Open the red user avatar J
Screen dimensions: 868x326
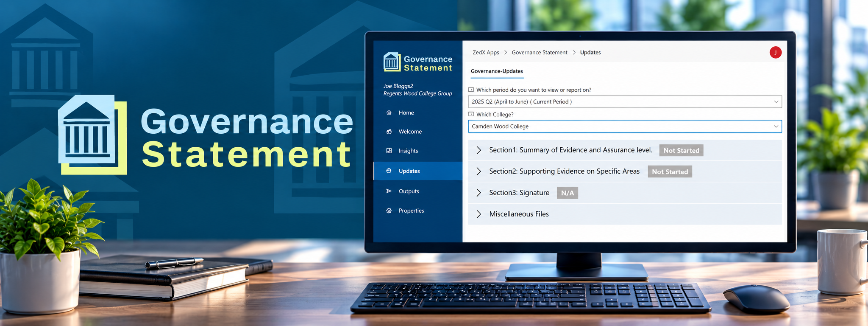[775, 52]
